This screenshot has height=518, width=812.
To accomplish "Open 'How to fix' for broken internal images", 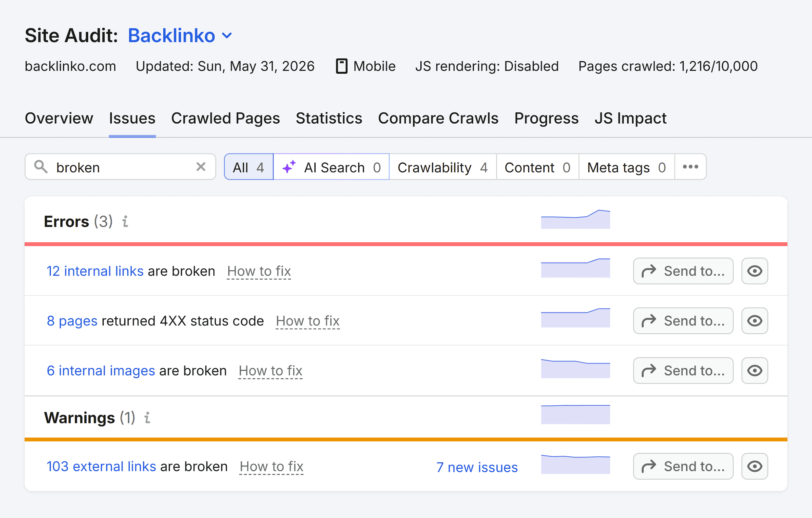I will (x=271, y=371).
